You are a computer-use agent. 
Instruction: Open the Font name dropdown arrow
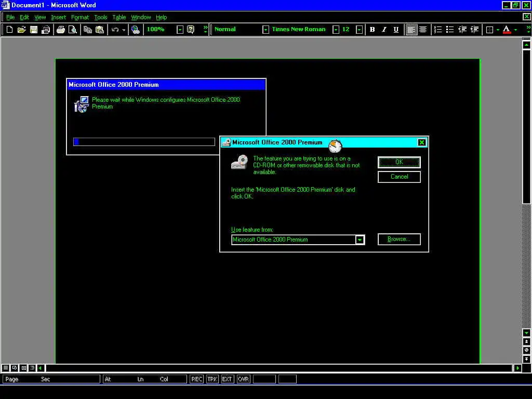[336, 30]
